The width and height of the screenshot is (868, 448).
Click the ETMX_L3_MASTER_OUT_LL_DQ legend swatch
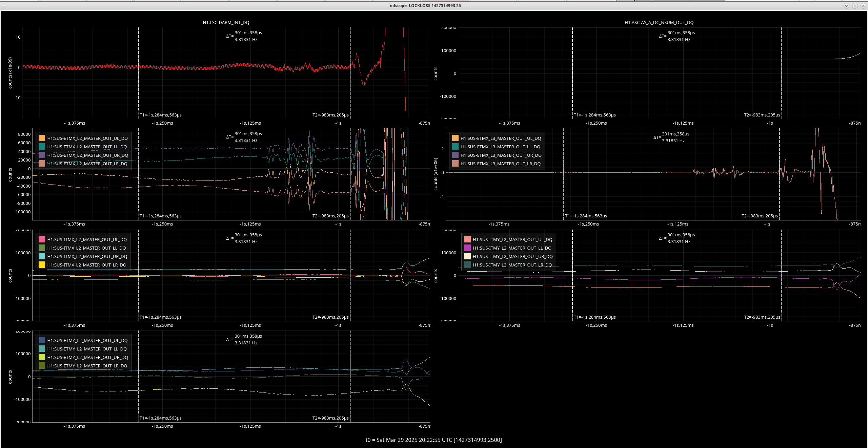coord(455,147)
